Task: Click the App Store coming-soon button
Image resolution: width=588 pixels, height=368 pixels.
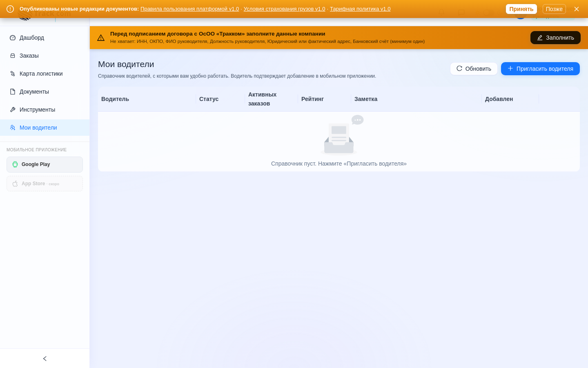Action: [x=45, y=184]
